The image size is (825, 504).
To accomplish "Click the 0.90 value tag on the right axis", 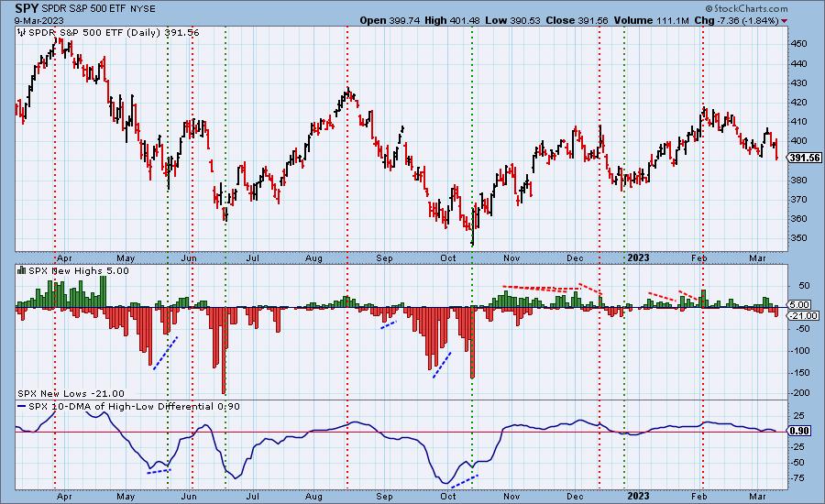I will point(799,431).
